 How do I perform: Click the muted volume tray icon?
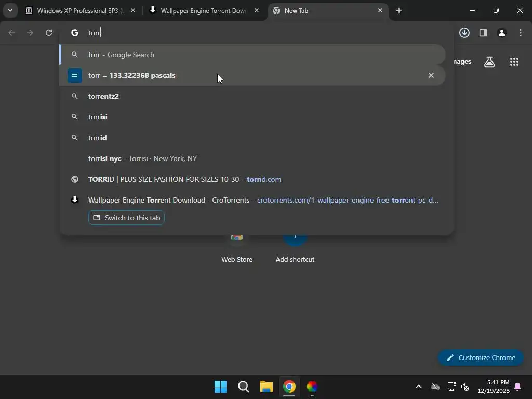(465, 387)
